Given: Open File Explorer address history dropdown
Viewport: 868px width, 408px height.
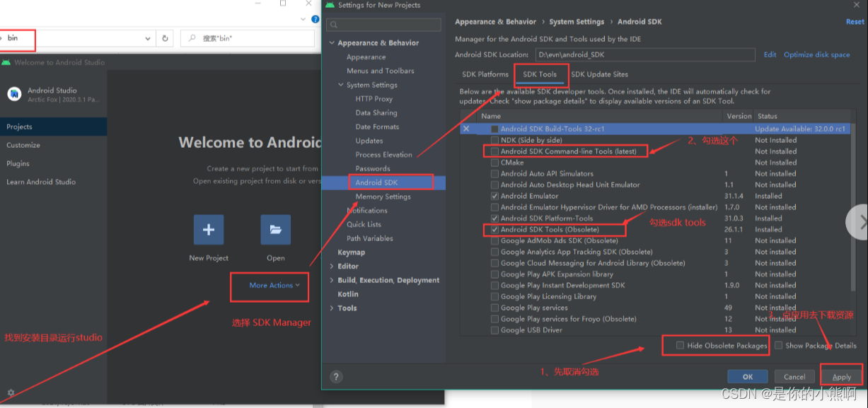Looking at the screenshot, I should pos(149,38).
